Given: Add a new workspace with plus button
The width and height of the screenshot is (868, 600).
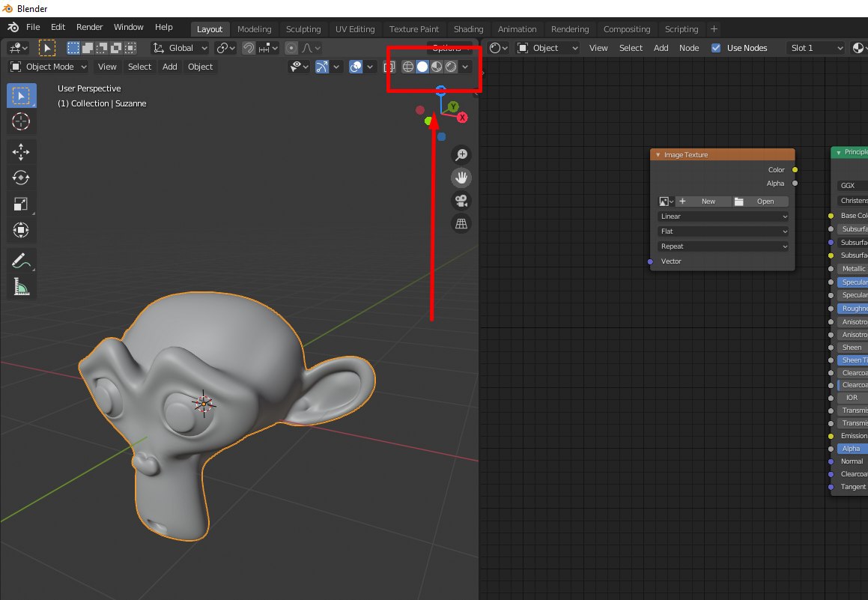Looking at the screenshot, I should (714, 28).
